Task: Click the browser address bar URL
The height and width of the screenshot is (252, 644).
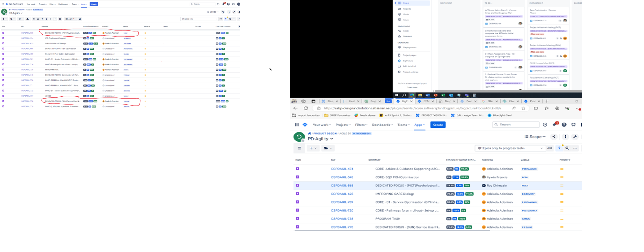Action: click(412, 108)
